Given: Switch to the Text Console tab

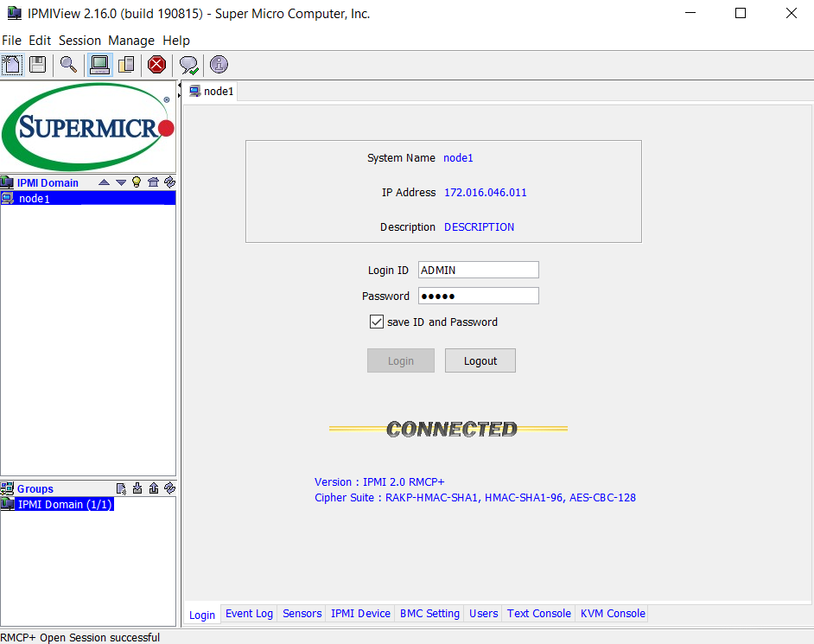Looking at the screenshot, I should [539, 614].
